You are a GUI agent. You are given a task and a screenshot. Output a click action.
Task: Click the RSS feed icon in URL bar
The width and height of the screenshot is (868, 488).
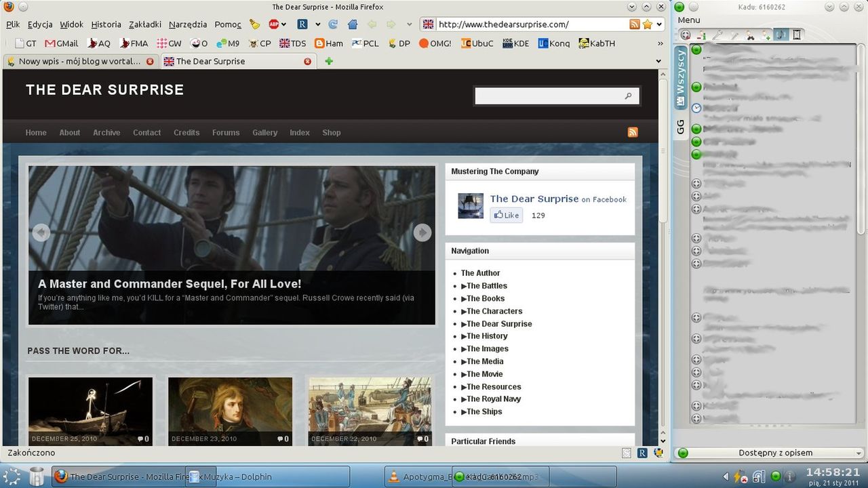635,24
